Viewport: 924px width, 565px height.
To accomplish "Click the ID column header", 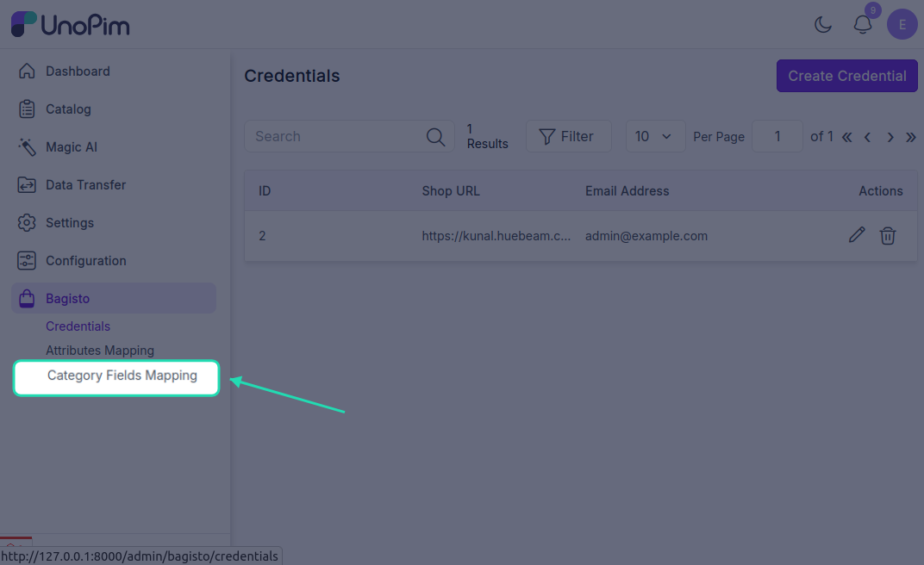I will [x=265, y=191].
